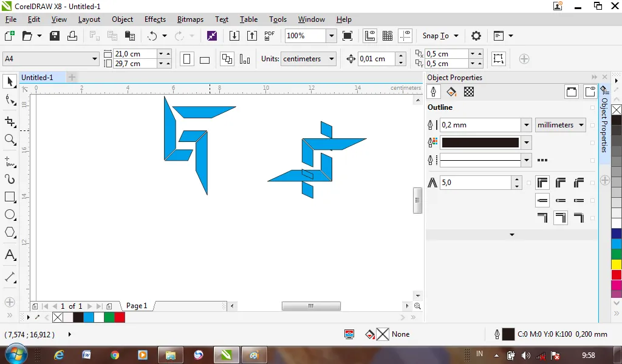Click the Export icon

coord(252,36)
